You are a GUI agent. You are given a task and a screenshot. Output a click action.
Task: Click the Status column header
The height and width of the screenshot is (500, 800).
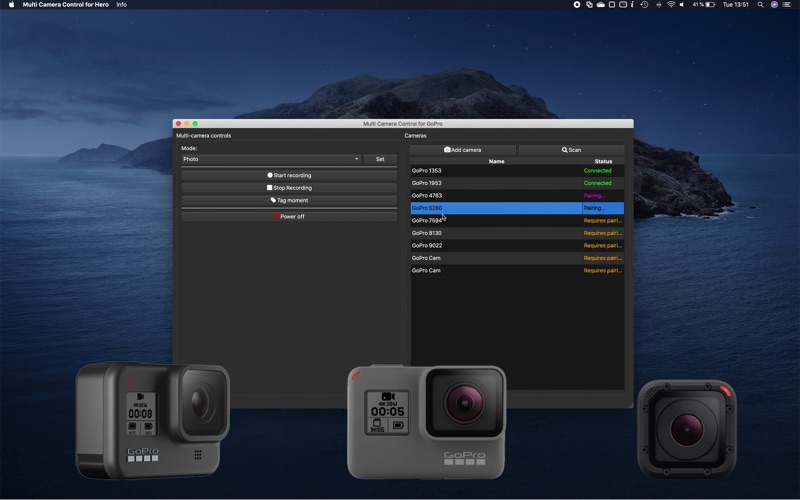coord(603,161)
